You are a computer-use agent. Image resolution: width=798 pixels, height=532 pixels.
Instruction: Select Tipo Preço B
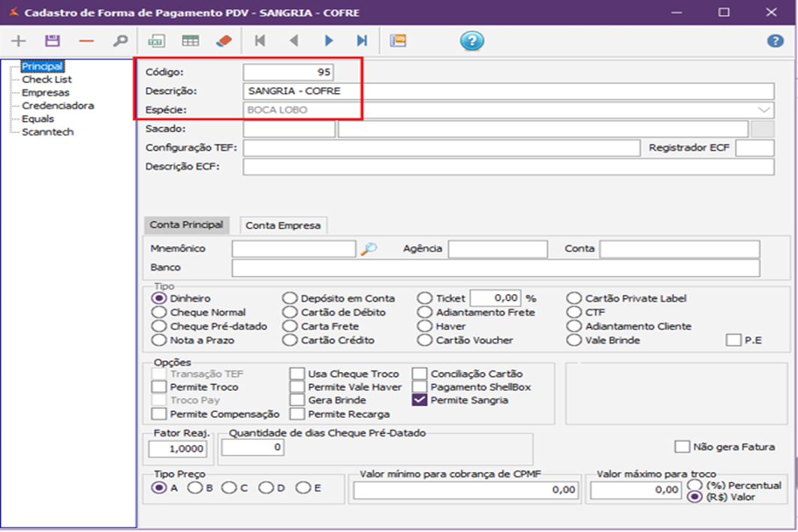(195, 488)
